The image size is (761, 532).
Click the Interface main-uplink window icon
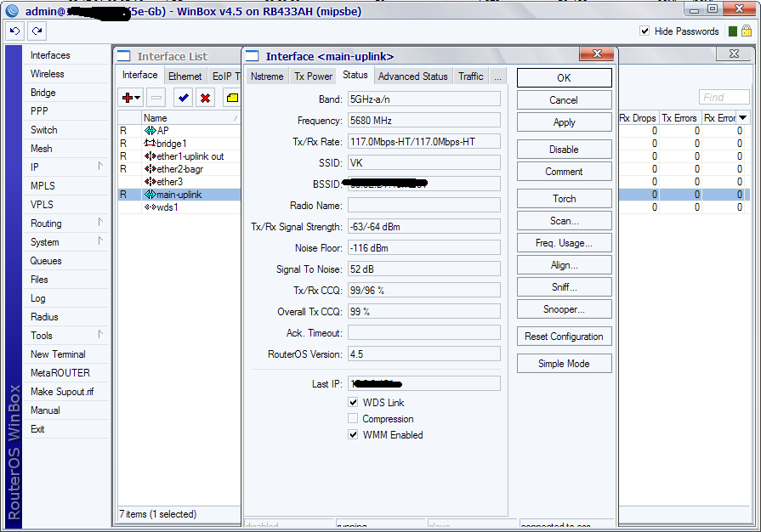(x=253, y=56)
